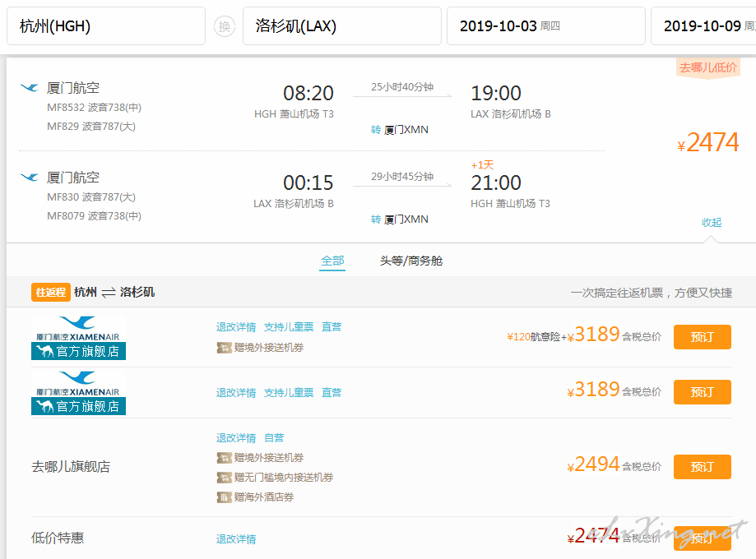
Task: Click flight number MF8532 波音738(中)
Action: 94,108
